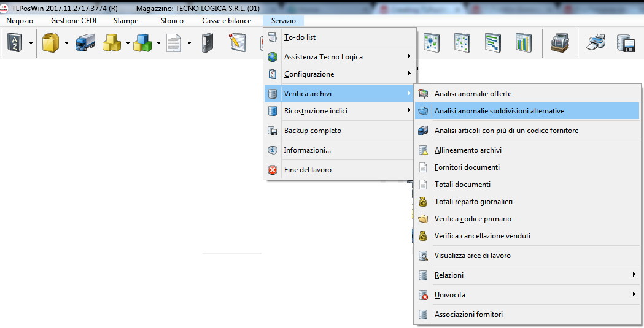
Task: Expand the Univocità submenu
Action: coord(528,295)
